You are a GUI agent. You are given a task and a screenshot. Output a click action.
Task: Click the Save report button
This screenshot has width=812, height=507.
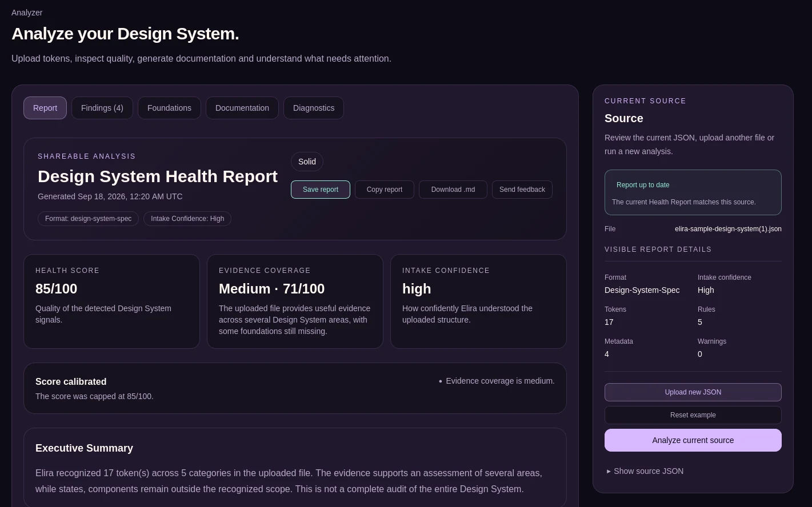[x=321, y=190]
